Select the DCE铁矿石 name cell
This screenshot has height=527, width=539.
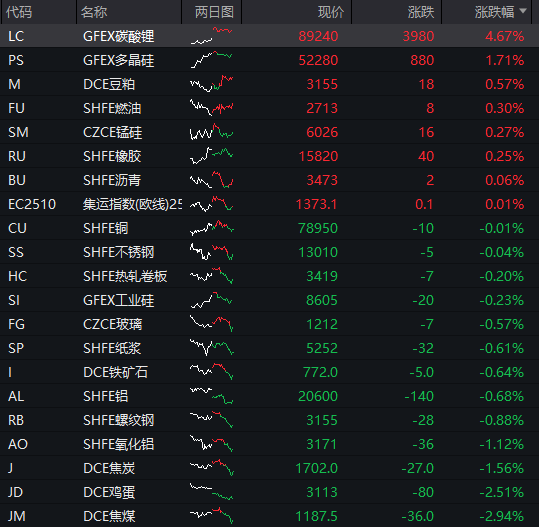point(116,372)
